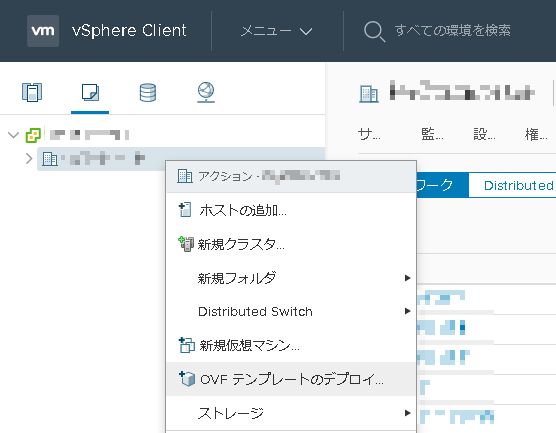This screenshot has height=433, width=556.
Task: Click vSphere Client title text
Action: coord(129,31)
